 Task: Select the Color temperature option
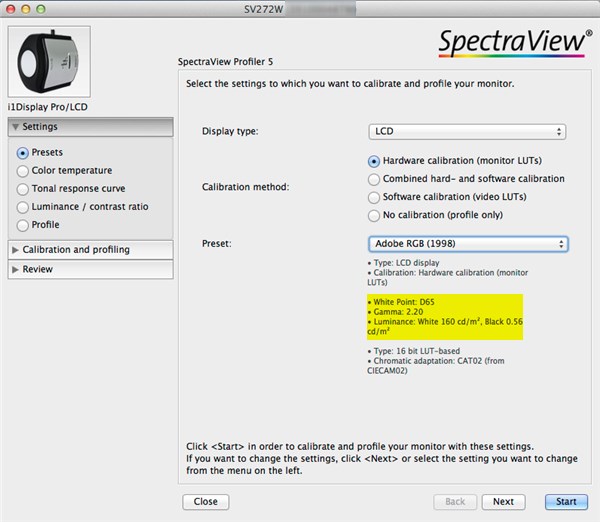coord(23,171)
